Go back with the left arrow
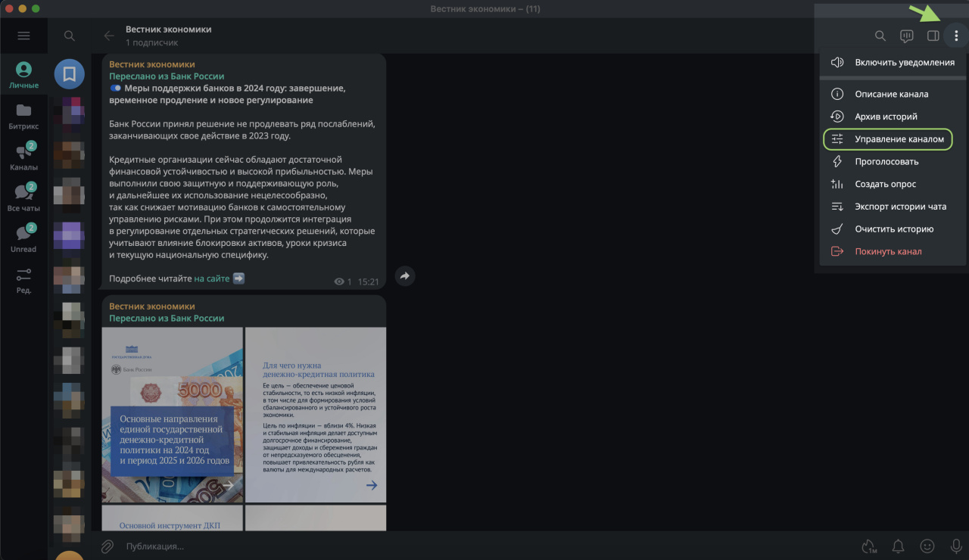 [109, 36]
